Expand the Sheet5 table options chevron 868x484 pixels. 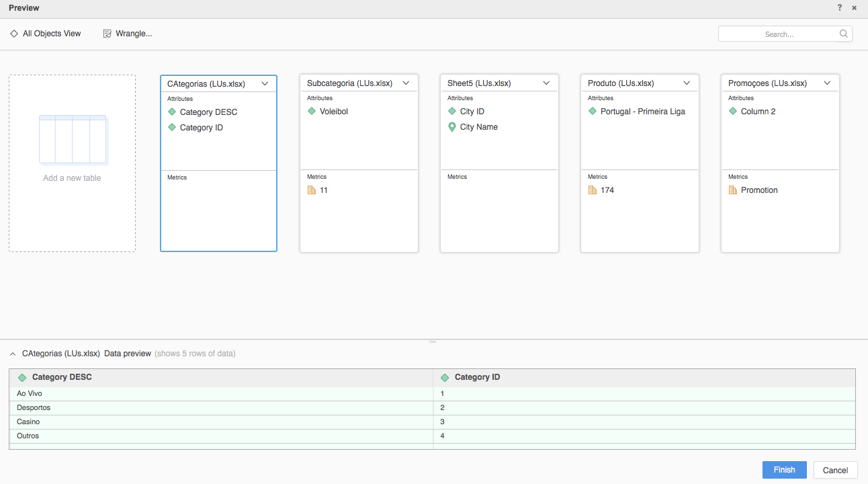tap(546, 83)
